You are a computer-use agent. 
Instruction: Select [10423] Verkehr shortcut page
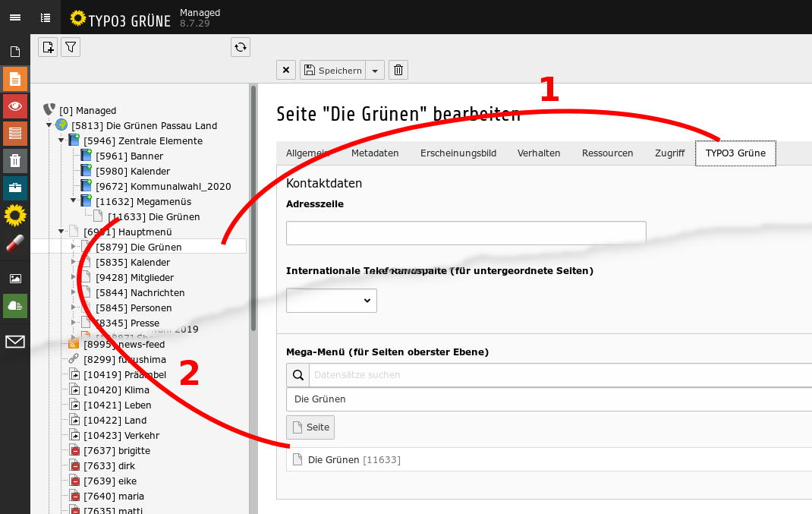[x=121, y=435]
